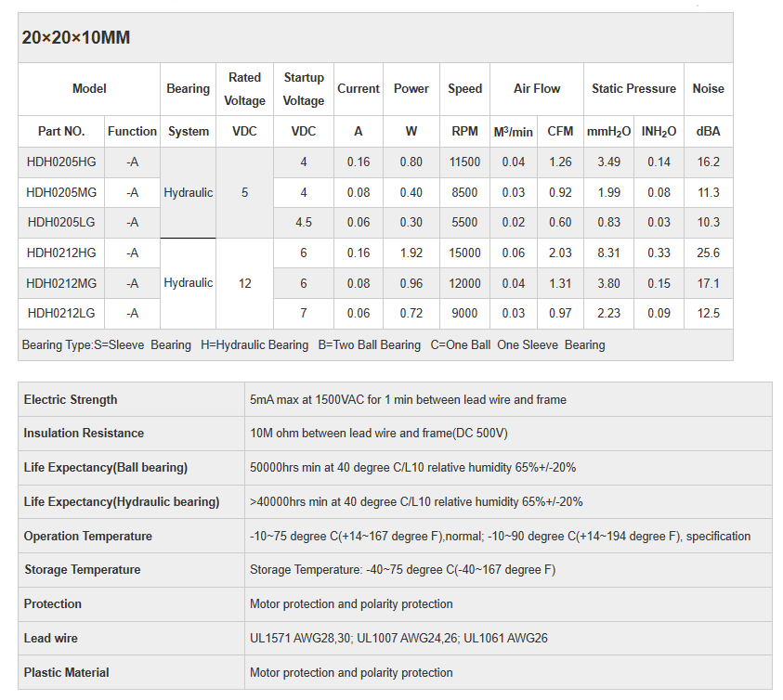The height and width of the screenshot is (700, 783).
Task: Click the Function subheader
Action: pos(132,131)
